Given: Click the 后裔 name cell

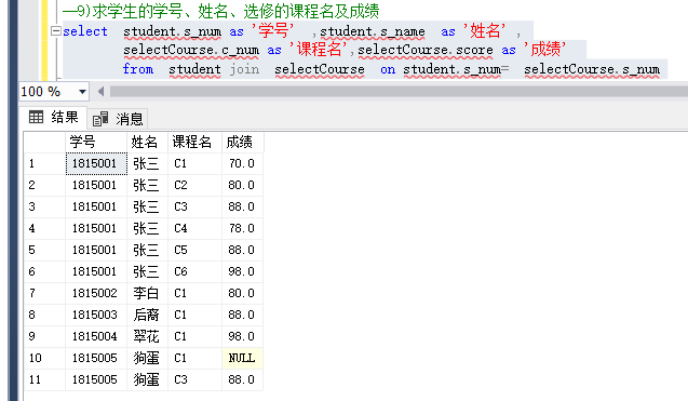Looking at the screenshot, I should click(x=147, y=315).
